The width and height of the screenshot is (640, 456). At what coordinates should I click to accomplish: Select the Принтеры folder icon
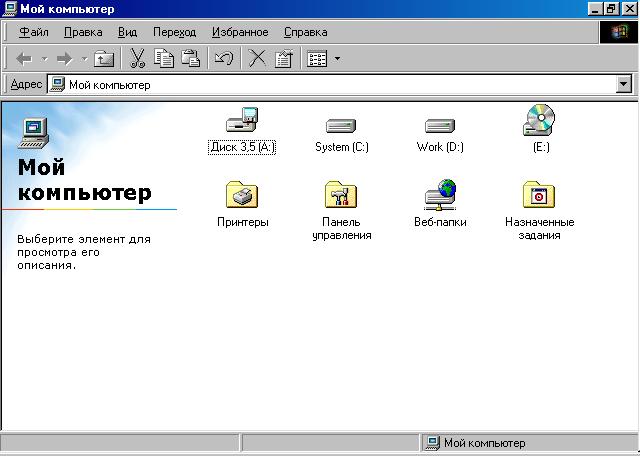[x=242, y=194]
